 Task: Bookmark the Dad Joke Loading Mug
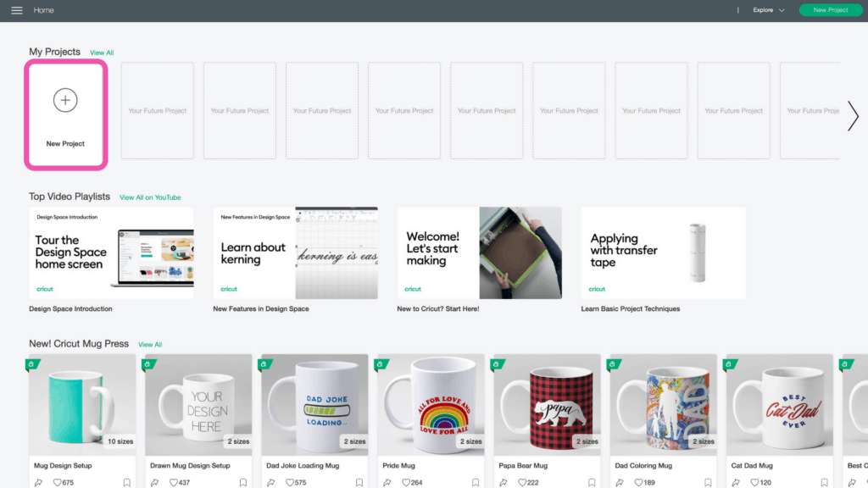point(359,482)
